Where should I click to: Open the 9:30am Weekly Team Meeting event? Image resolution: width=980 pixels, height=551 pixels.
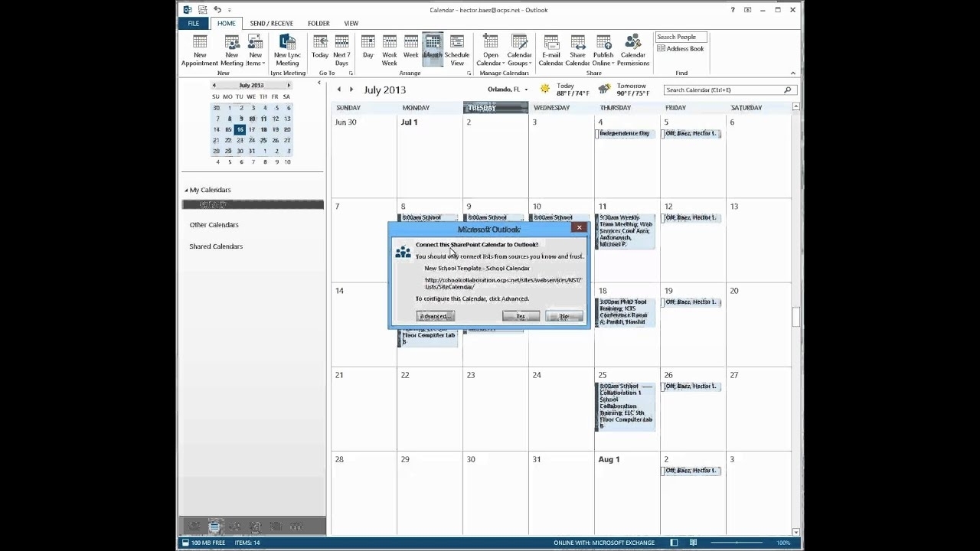click(626, 230)
